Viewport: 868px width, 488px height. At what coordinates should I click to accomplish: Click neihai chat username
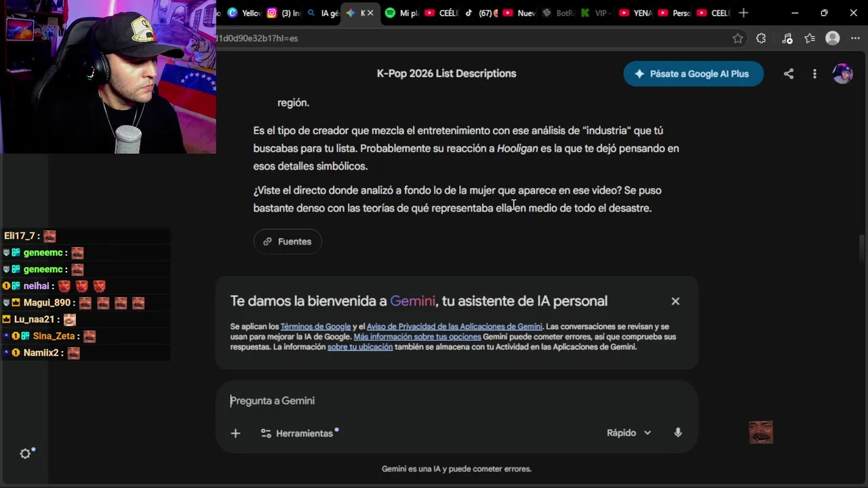[x=37, y=286]
